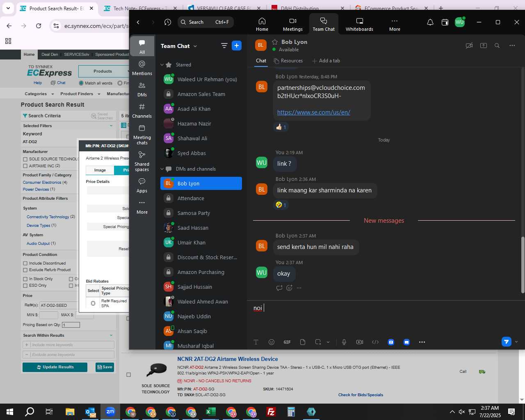Open Meetings in Zoom

coord(293,24)
